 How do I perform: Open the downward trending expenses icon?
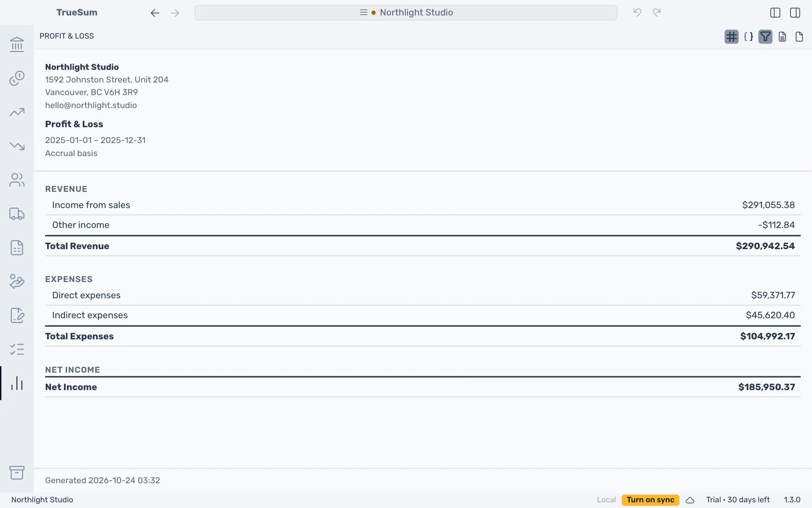[17, 146]
